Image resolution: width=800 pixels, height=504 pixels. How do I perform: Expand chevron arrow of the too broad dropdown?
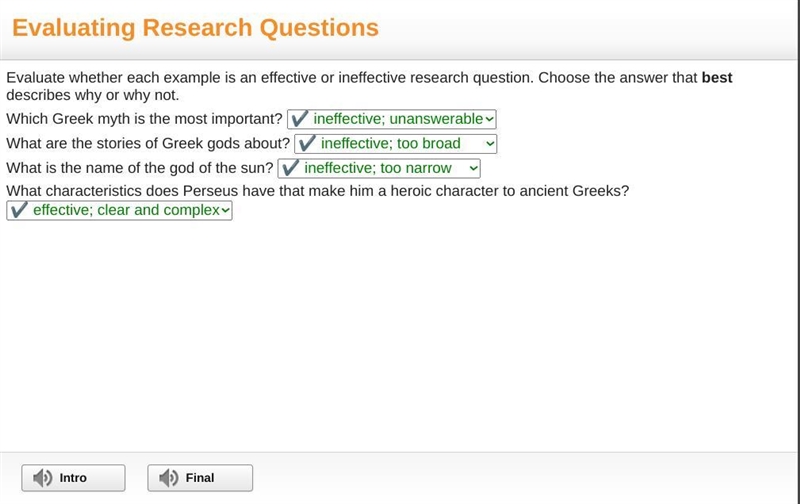(490, 144)
